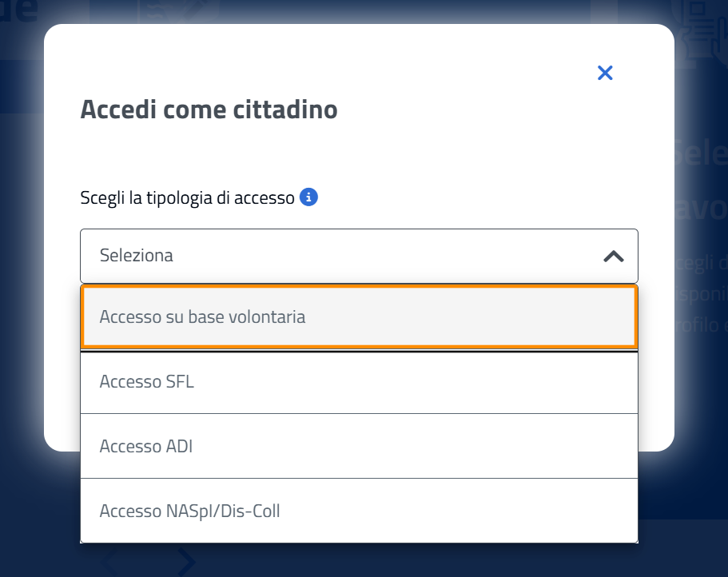Open the Seleziona combo box field
The width and height of the screenshot is (728, 577).
[x=359, y=256]
